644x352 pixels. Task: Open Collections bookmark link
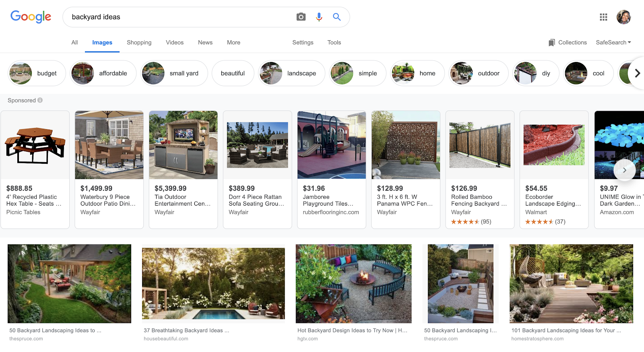(x=568, y=42)
